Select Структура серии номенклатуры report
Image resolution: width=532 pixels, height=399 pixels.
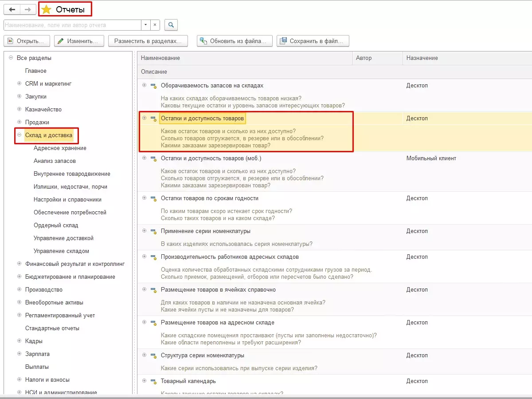(x=203, y=355)
